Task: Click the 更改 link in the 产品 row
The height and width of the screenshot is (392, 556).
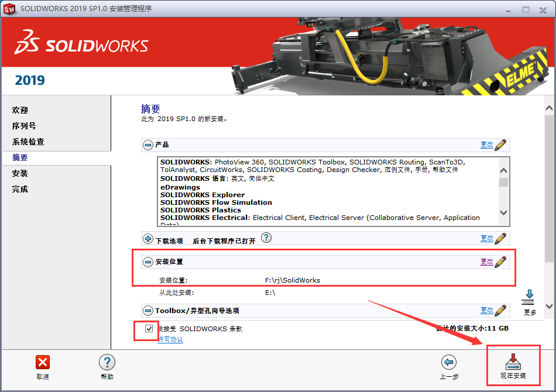Action: pyautogui.click(x=486, y=145)
